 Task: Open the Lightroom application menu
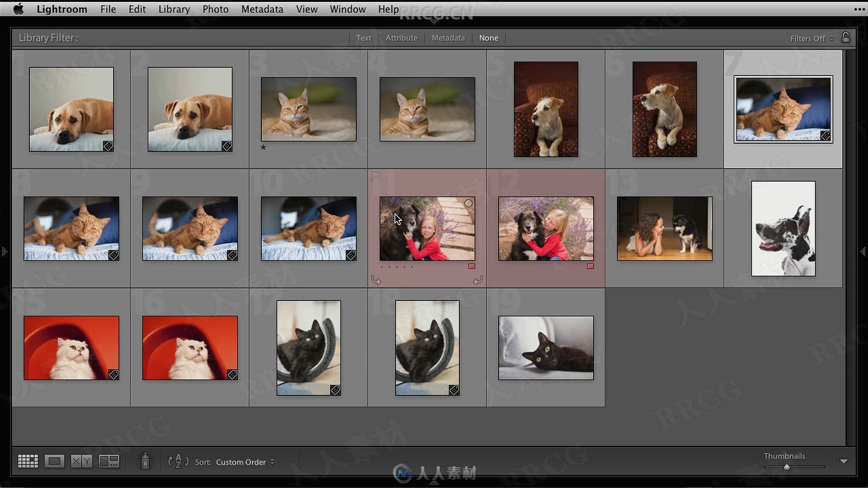(62, 9)
